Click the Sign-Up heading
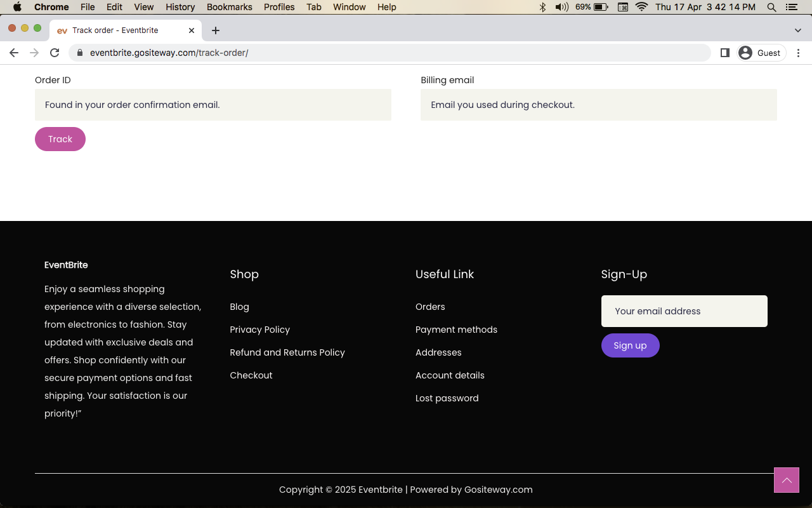This screenshot has height=508, width=812. (624, 274)
